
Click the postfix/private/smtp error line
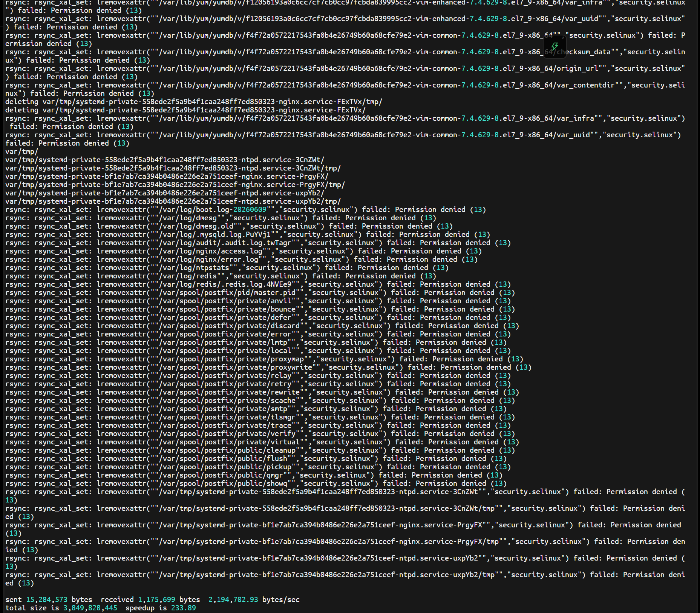256,409
